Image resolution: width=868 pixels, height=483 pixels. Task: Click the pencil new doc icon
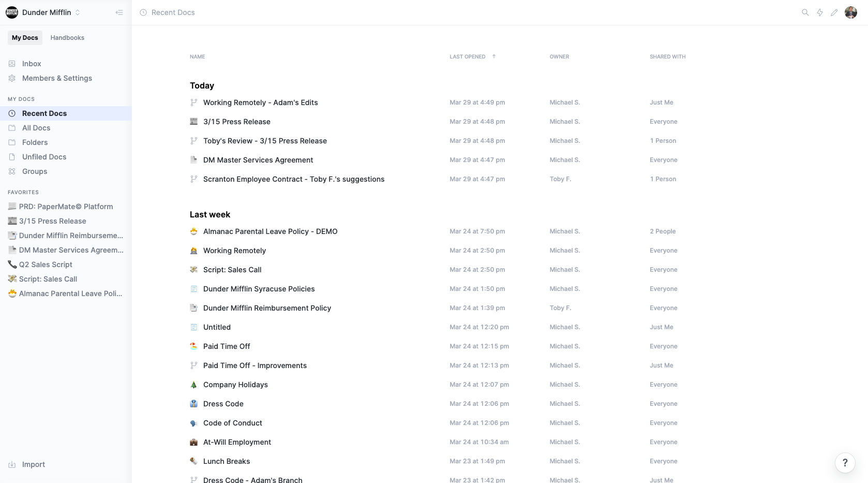(x=834, y=12)
